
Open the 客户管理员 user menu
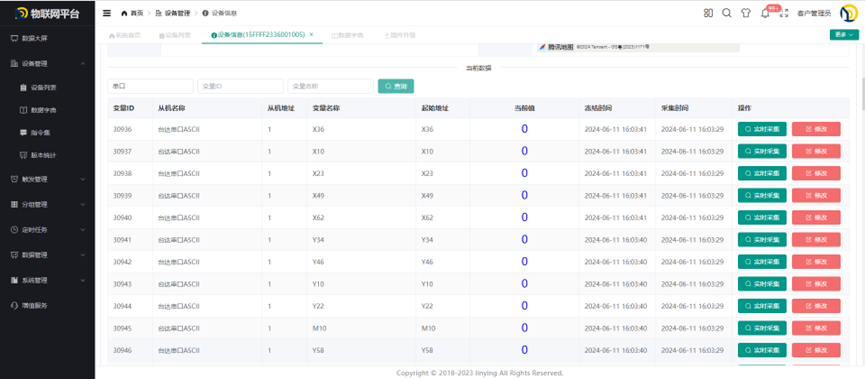tap(814, 13)
